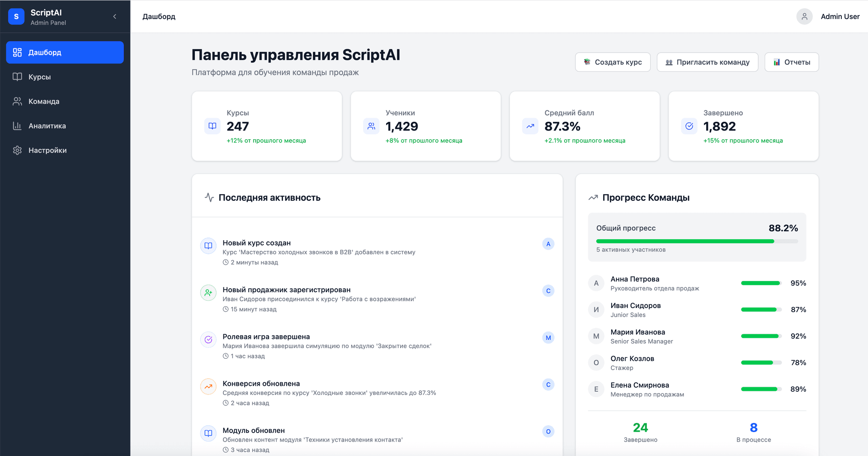Click the 5 активных участников label
The height and width of the screenshot is (456, 868).
coord(631,250)
